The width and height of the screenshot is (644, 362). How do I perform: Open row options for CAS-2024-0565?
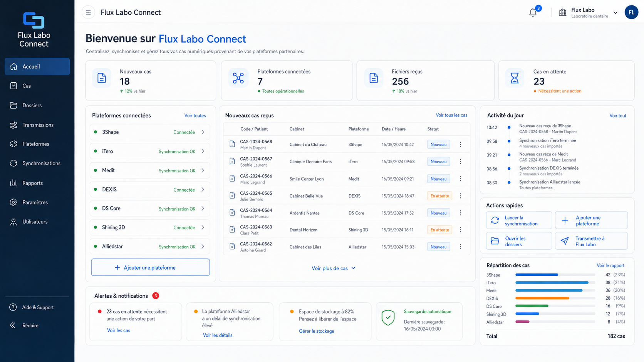point(460,196)
